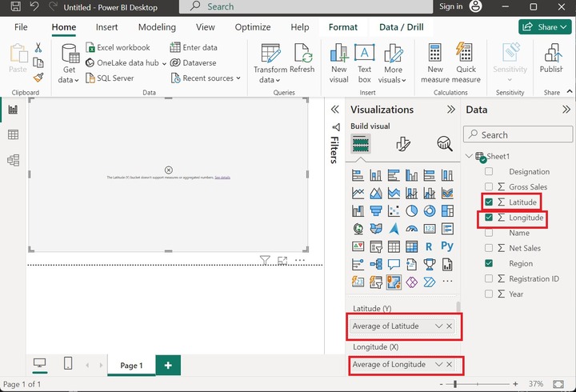This screenshot has height=392, width=576.
Task: Click the Undo arrow icon
Action: 34,6
